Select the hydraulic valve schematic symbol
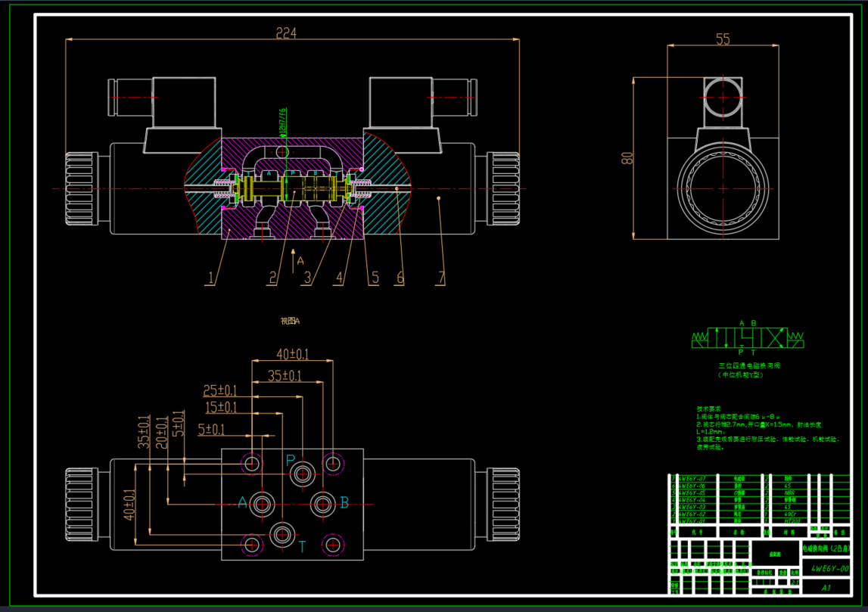The image size is (868, 612). [x=748, y=337]
